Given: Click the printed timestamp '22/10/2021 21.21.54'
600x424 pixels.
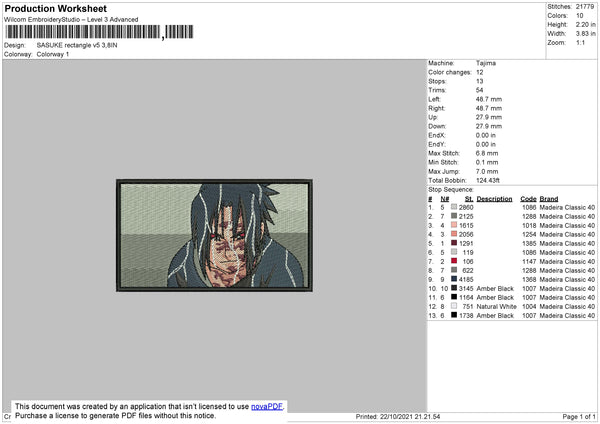Looking at the screenshot, I should coord(410,416).
